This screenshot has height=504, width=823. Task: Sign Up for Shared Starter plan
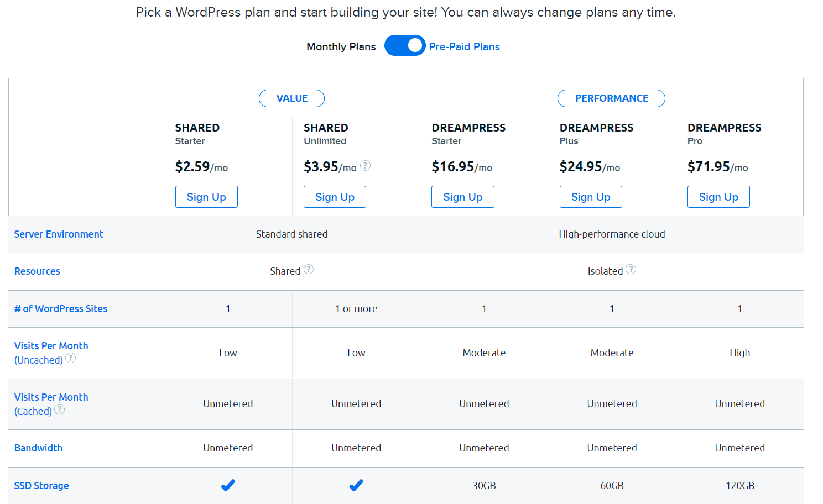[206, 197]
